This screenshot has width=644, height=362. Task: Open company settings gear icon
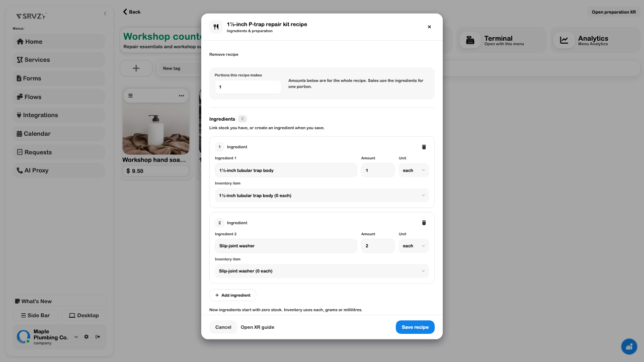point(87,337)
